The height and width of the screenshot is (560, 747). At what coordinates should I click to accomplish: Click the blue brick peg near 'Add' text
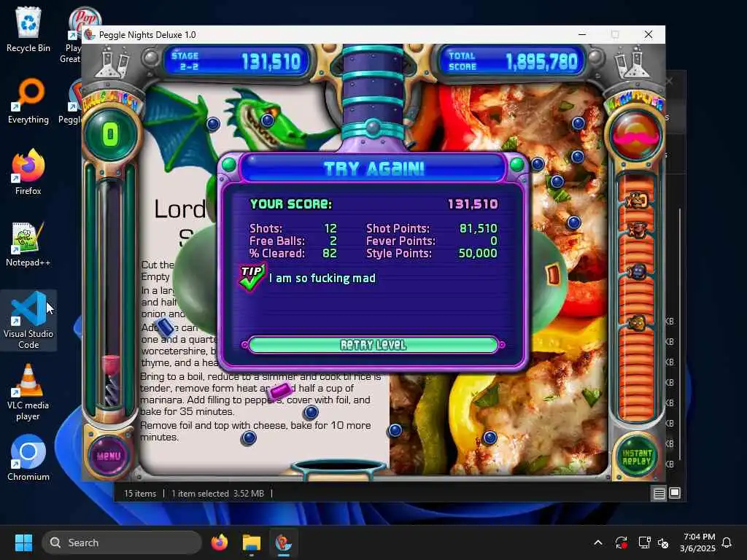[166, 327]
